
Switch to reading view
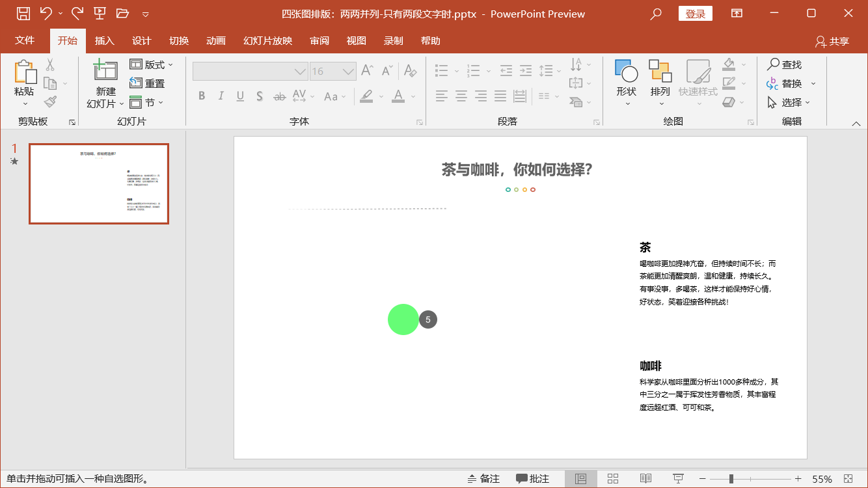(x=645, y=479)
